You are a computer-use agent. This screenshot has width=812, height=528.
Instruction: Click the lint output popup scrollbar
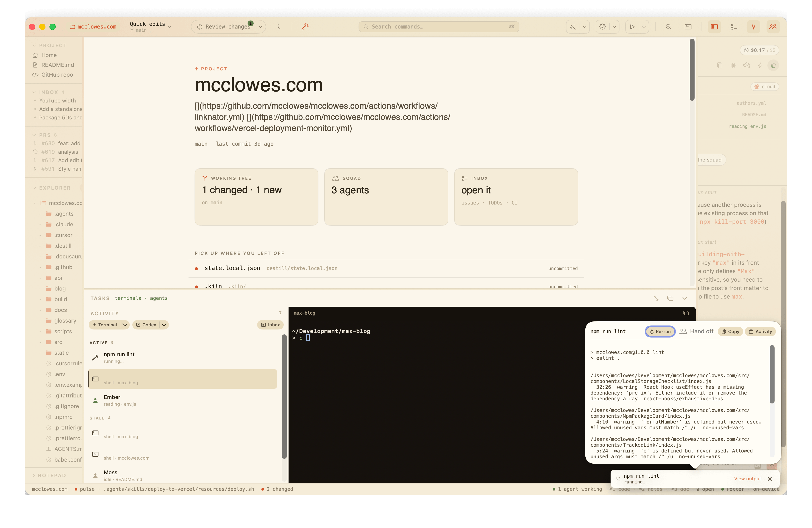(x=772, y=374)
